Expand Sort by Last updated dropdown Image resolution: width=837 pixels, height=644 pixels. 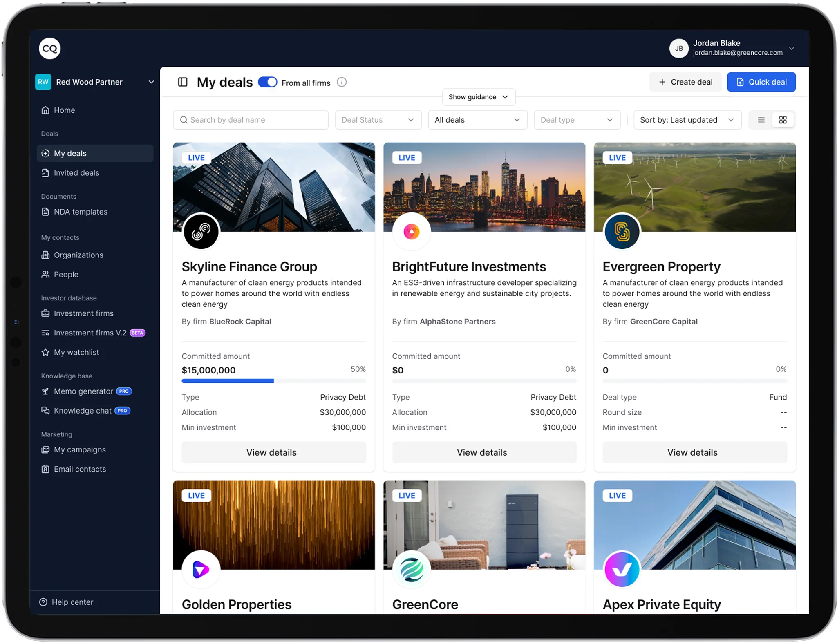point(687,120)
